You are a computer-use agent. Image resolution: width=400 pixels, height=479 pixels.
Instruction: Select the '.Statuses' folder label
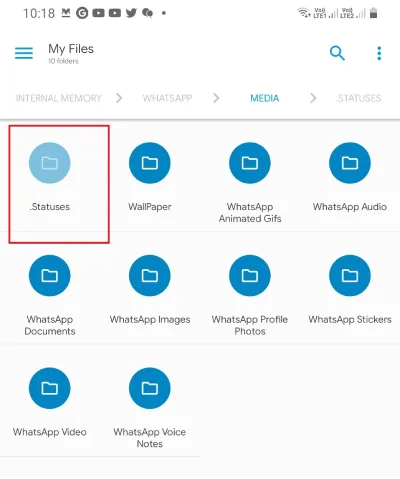[x=50, y=207]
